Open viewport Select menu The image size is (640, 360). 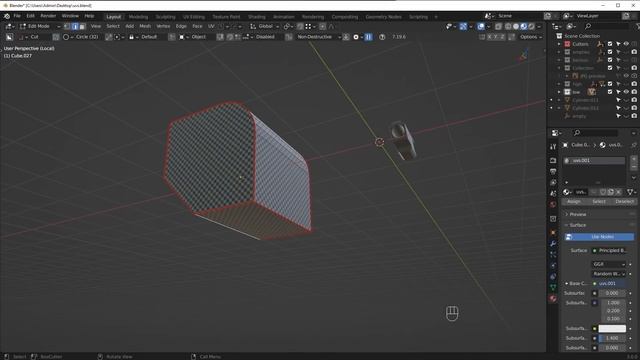(113, 26)
